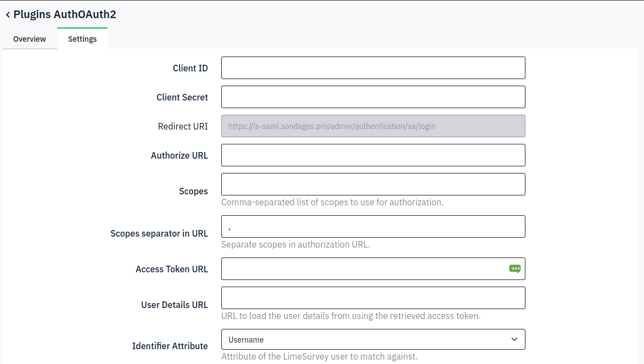Select the Settings tab
Image resolution: width=644 pixels, height=364 pixels.
tap(82, 39)
